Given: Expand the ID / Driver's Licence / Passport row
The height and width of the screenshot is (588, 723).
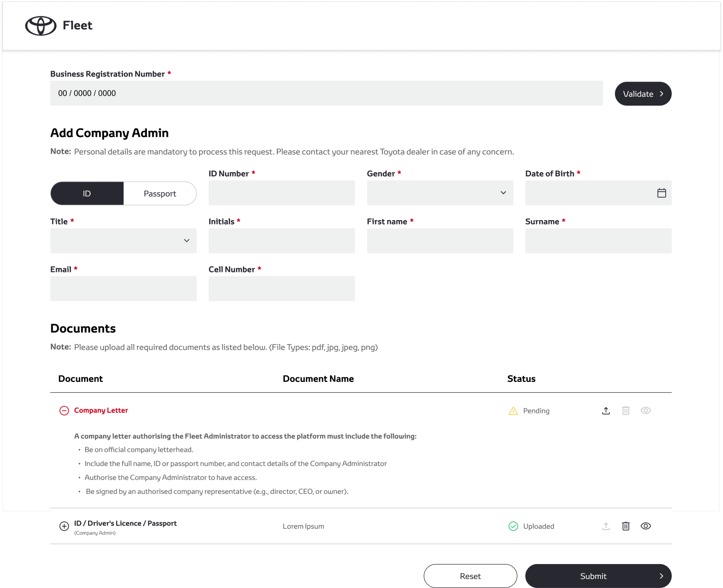Looking at the screenshot, I should [64, 526].
